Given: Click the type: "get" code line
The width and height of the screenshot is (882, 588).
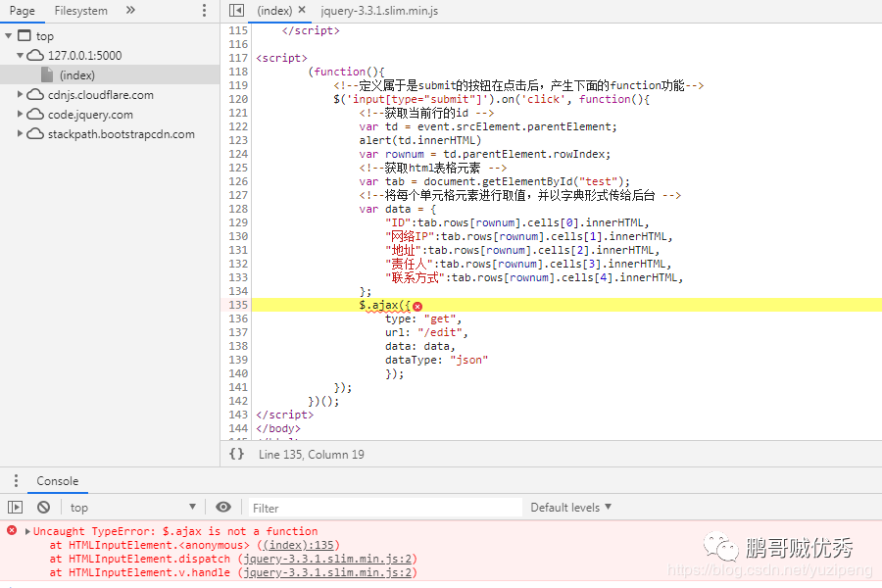Looking at the screenshot, I should [x=423, y=318].
